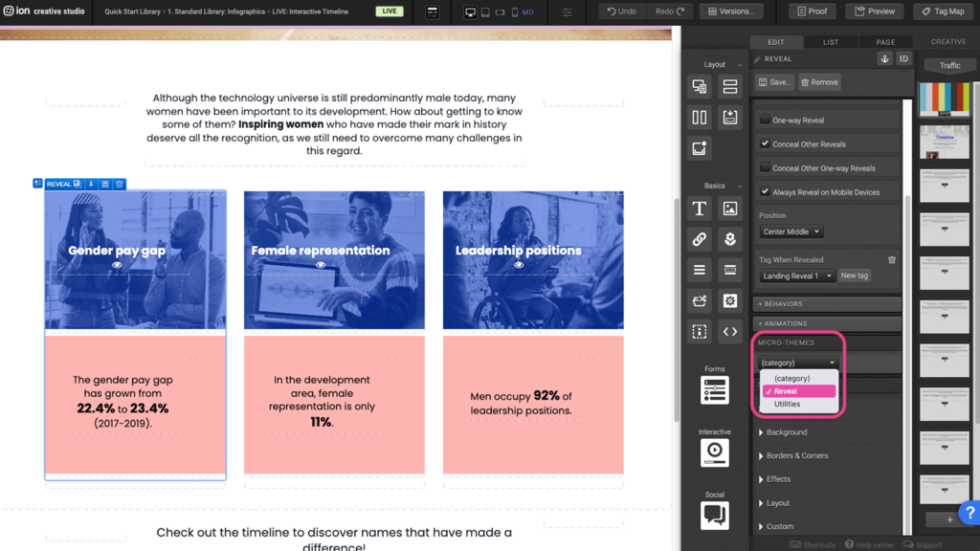The height and width of the screenshot is (551, 980).
Task: Expand the Behaviors section
Action: [x=827, y=304]
